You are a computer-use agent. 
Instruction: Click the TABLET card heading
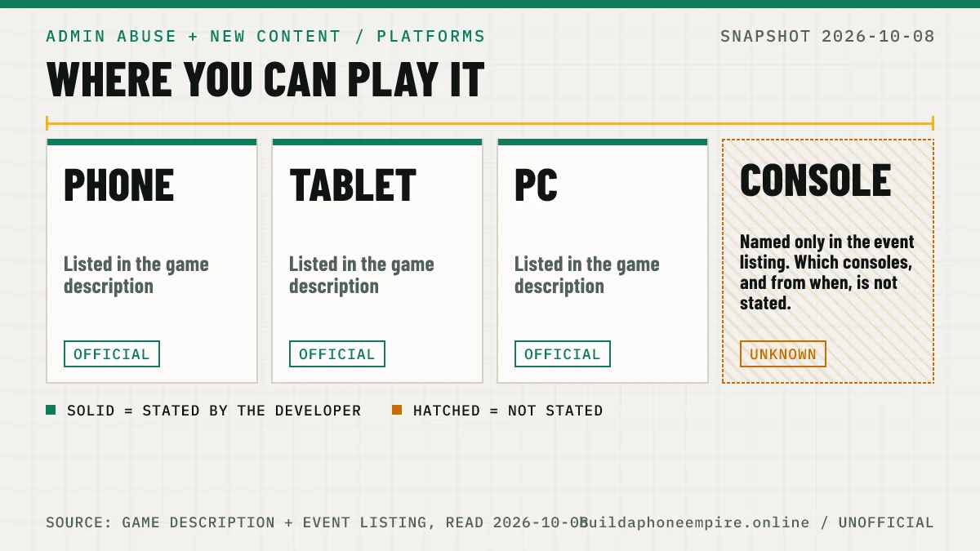(353, 184)
